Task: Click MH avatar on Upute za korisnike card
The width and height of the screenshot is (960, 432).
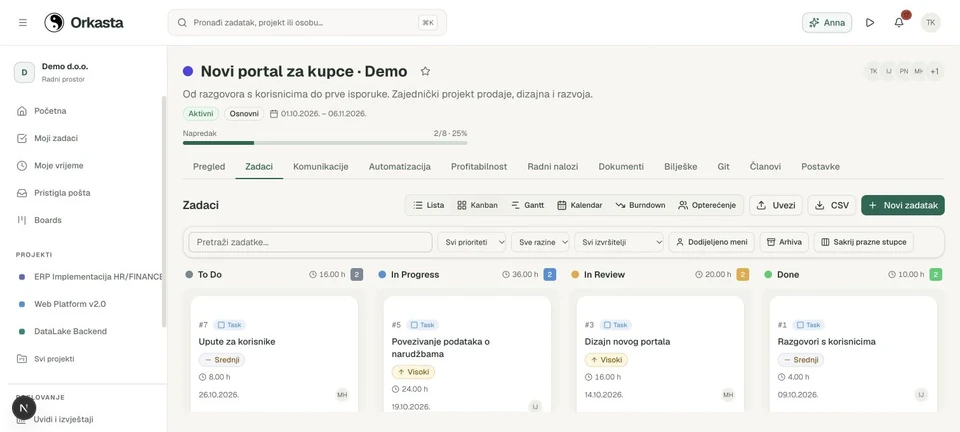Action: [342, 395]
